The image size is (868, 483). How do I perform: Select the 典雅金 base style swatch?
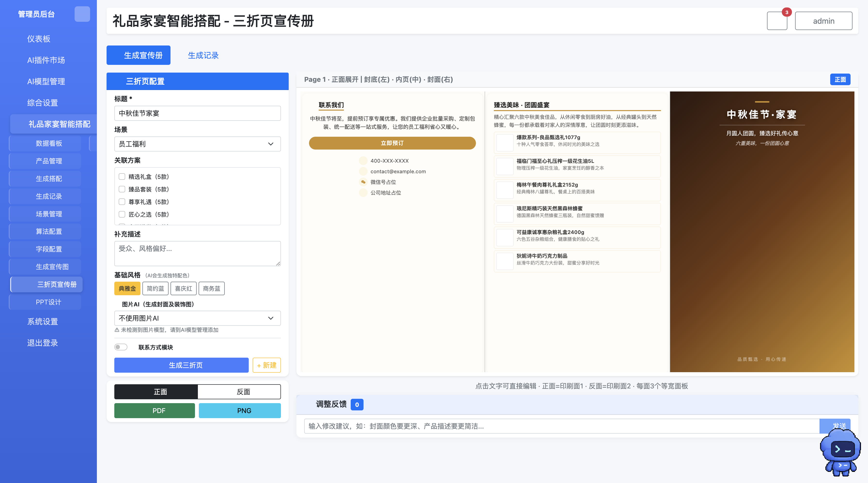(127, 288)
